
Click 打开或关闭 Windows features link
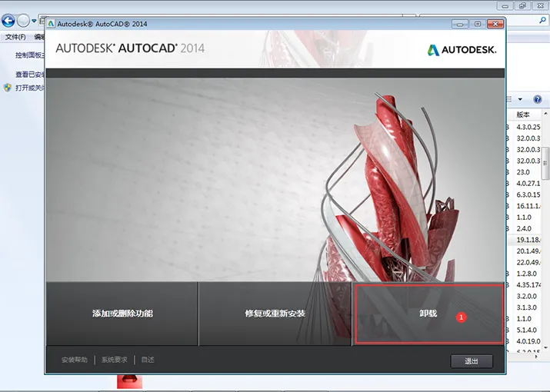[30, 88]
